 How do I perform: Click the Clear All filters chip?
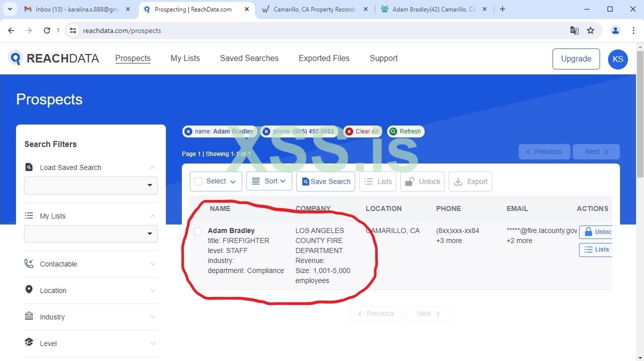click(362, 131)
